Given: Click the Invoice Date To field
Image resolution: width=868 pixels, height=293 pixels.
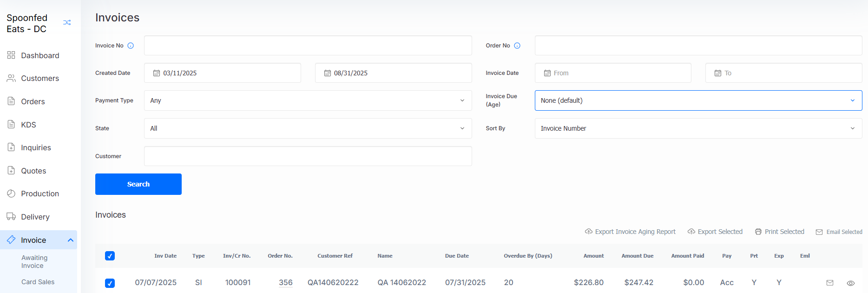Looking at the screenshot, I should (784, 73).
